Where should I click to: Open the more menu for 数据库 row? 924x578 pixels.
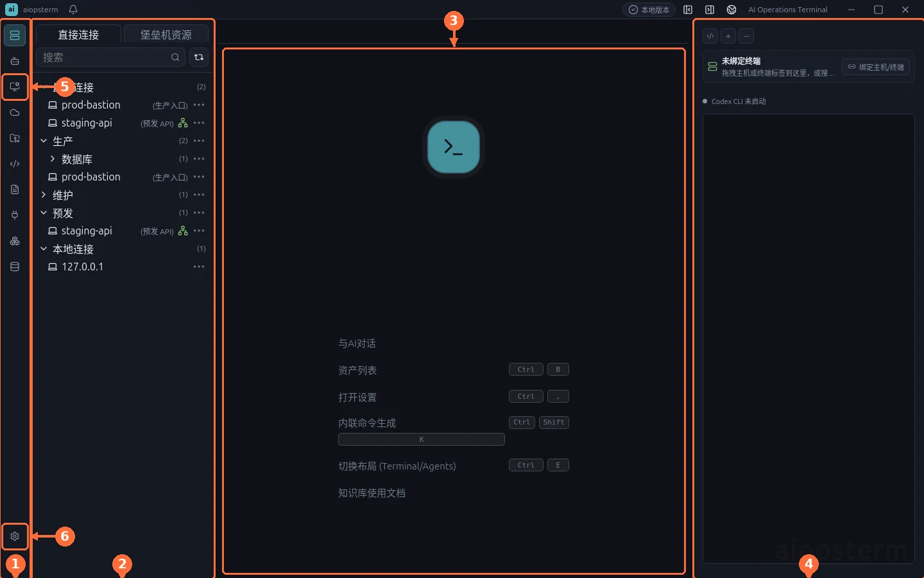[x=199, y=159]
